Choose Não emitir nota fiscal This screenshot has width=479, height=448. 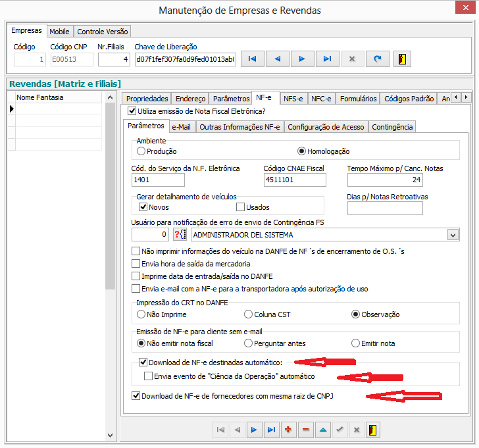(x=141, y=343)
